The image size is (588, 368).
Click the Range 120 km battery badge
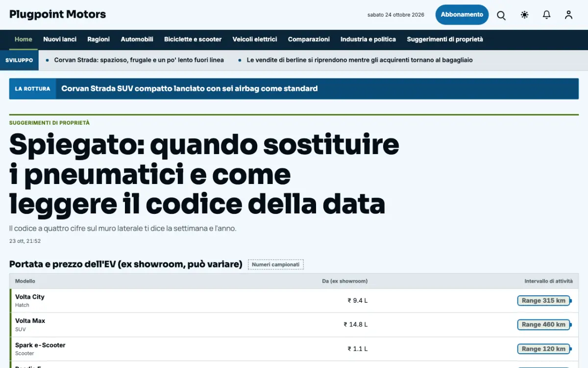544,349
